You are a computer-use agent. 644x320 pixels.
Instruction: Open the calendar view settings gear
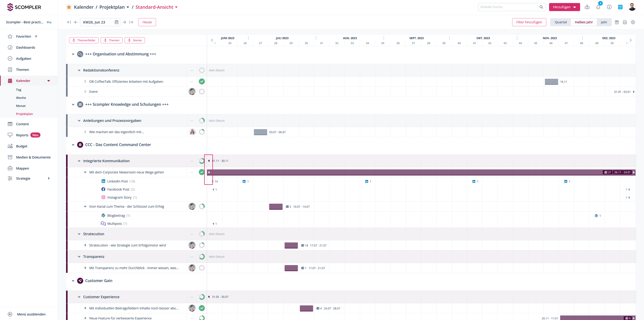point(633,22)
